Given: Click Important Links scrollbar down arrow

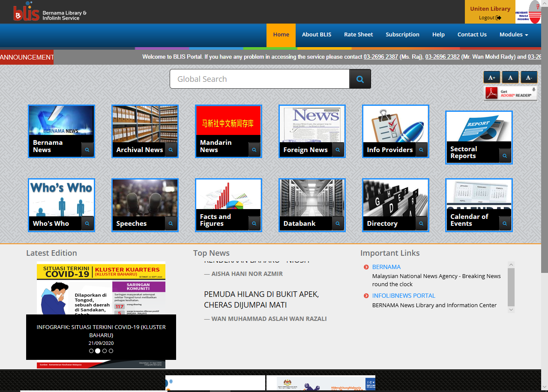Looking at the screenshot, I should point(511,309).
